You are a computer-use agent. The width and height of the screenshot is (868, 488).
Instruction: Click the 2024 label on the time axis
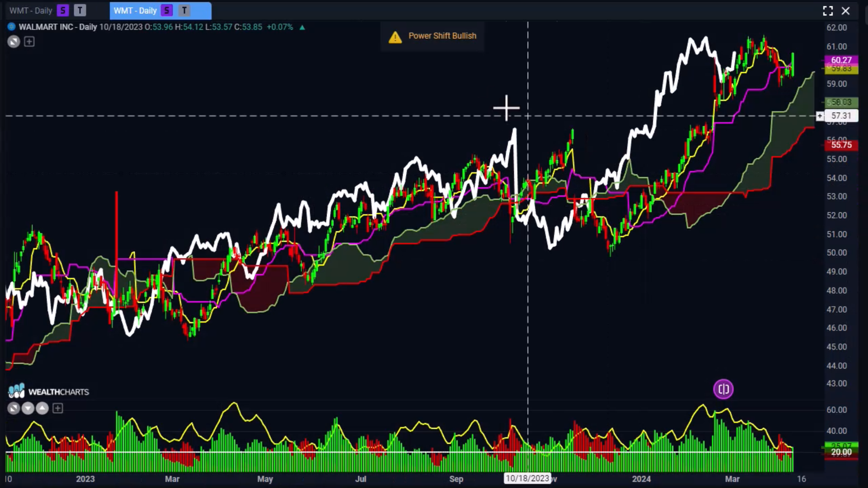[642, 479]
